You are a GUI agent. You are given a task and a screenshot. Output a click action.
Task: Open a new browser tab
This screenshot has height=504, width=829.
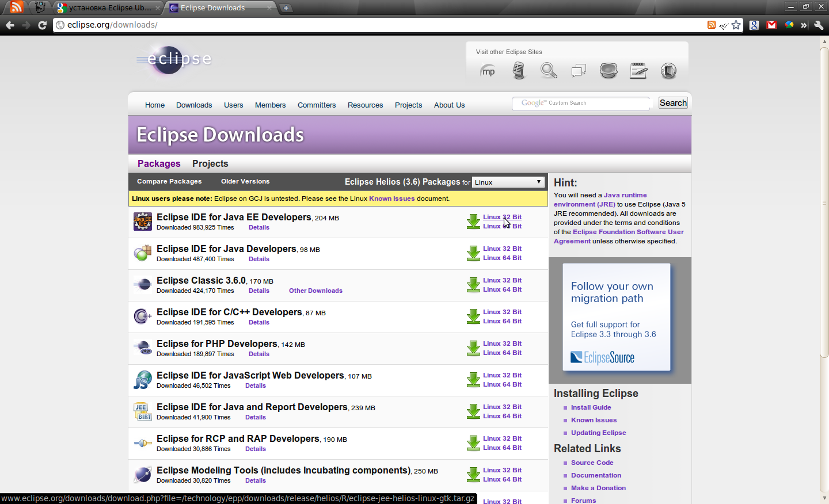click(x=286, y=8)
